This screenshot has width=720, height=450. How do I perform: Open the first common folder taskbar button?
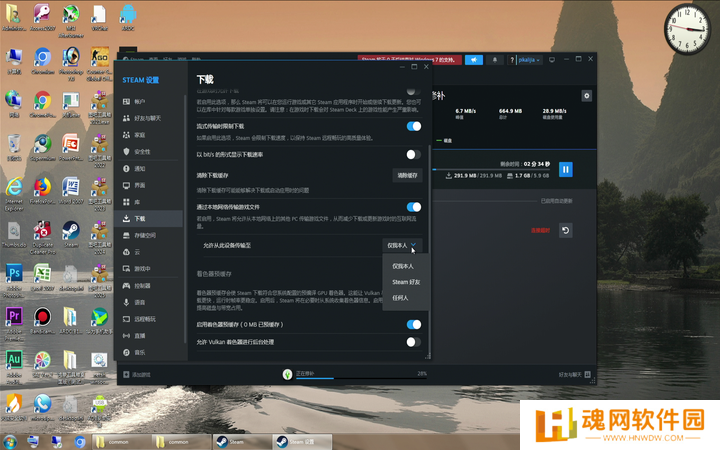tap(122, 442)
